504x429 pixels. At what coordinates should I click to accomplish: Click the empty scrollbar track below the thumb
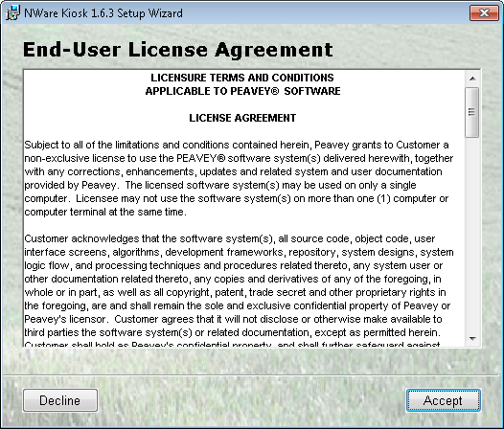coord(472,235)
